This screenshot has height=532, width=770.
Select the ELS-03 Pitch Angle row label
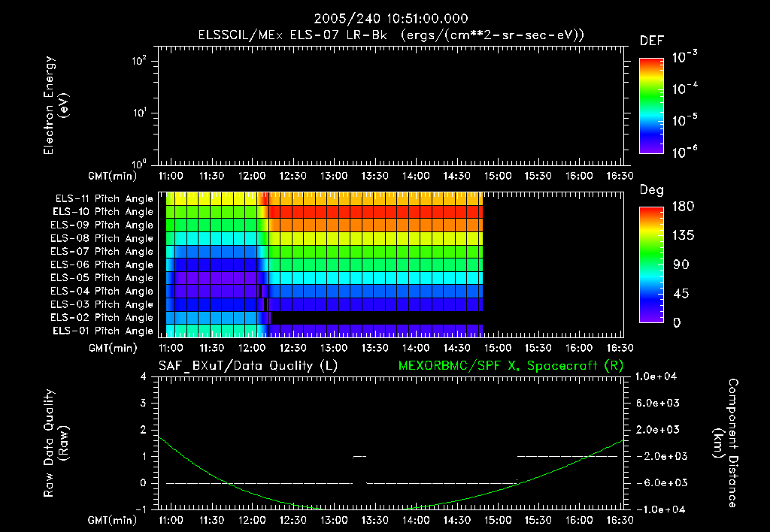(102, 304)
